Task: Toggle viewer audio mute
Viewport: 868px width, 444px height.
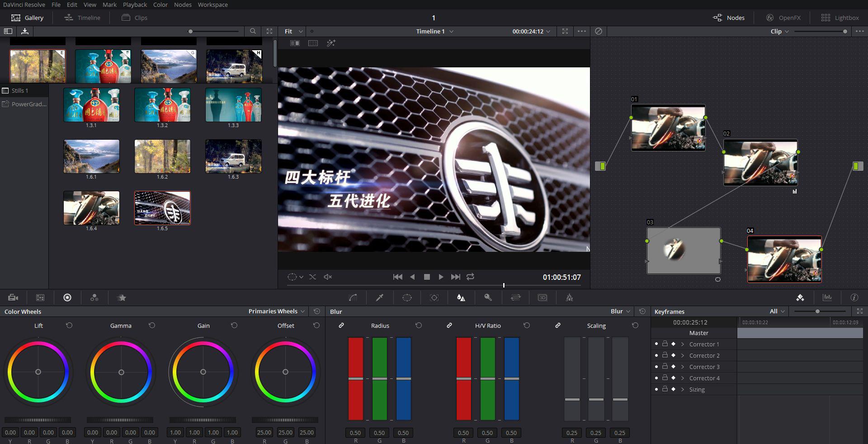Action: [328, 277]
